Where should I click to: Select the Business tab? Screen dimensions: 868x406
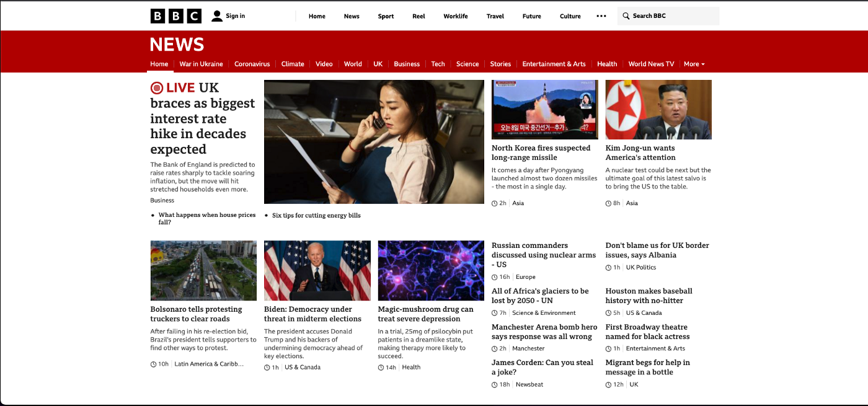(x=407, y=64)
